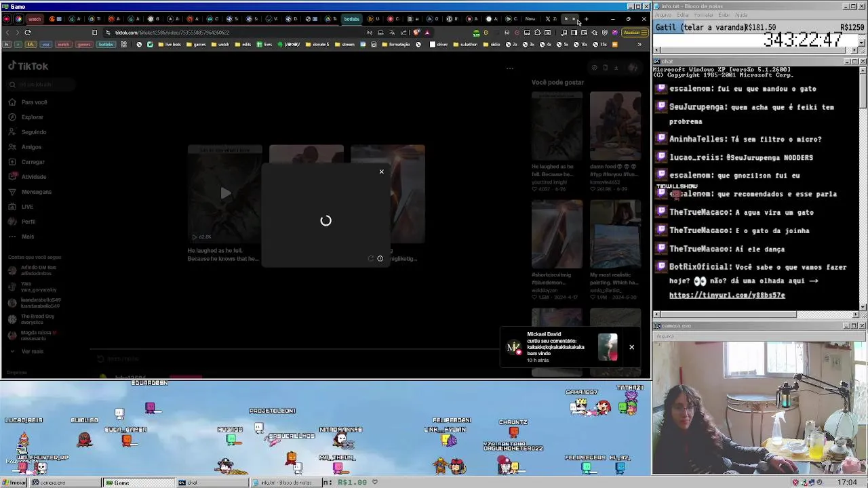Open Mensagens in TikTok sidebar

pyautogui.click(x=36, y=192)
